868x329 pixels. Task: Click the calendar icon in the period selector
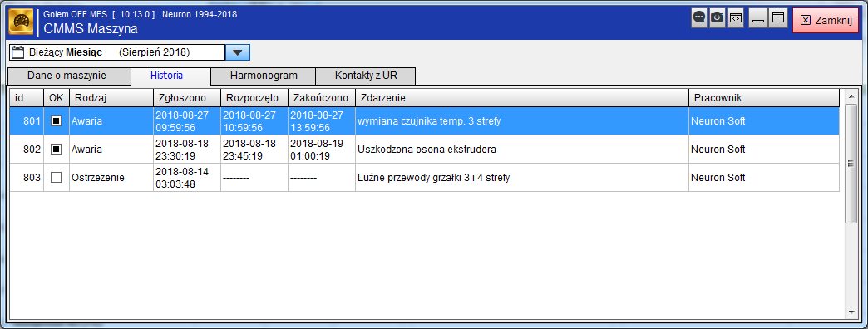18,52
